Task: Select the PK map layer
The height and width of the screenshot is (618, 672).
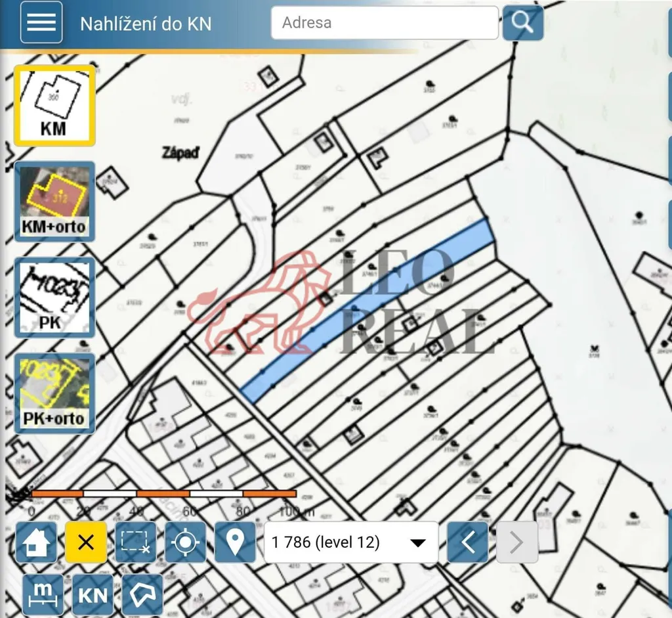Action: pos(54,298)
